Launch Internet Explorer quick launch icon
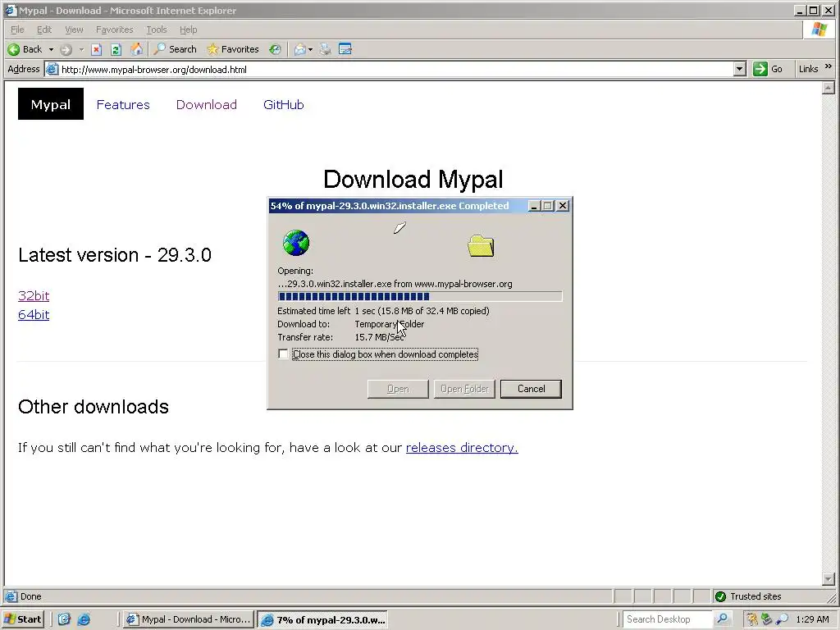The width and height of the screenshot is (840, 630). tap(84, 619)
